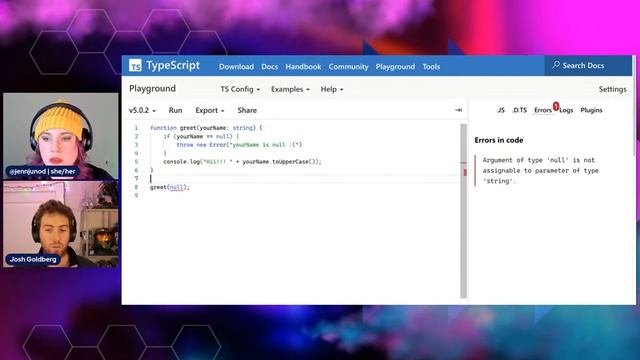Expand the Examples dropdown

click(290, 89)
